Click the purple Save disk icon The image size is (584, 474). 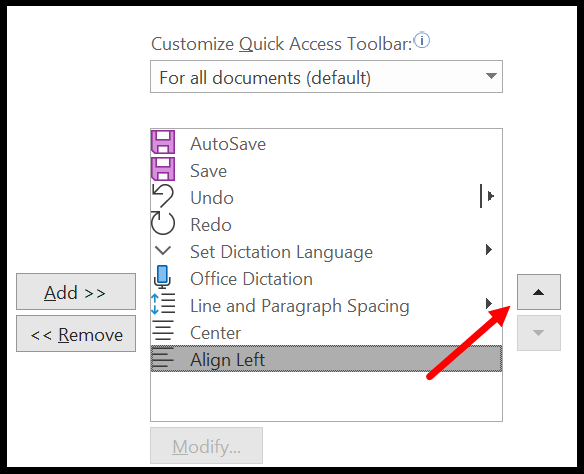(163, 169)
